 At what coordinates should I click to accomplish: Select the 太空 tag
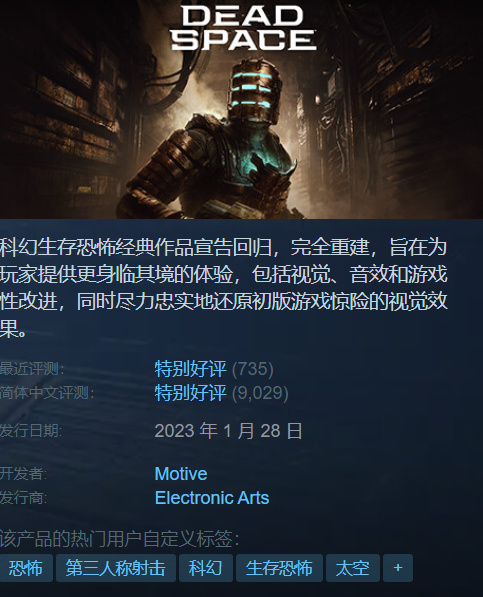pos(352,568)
